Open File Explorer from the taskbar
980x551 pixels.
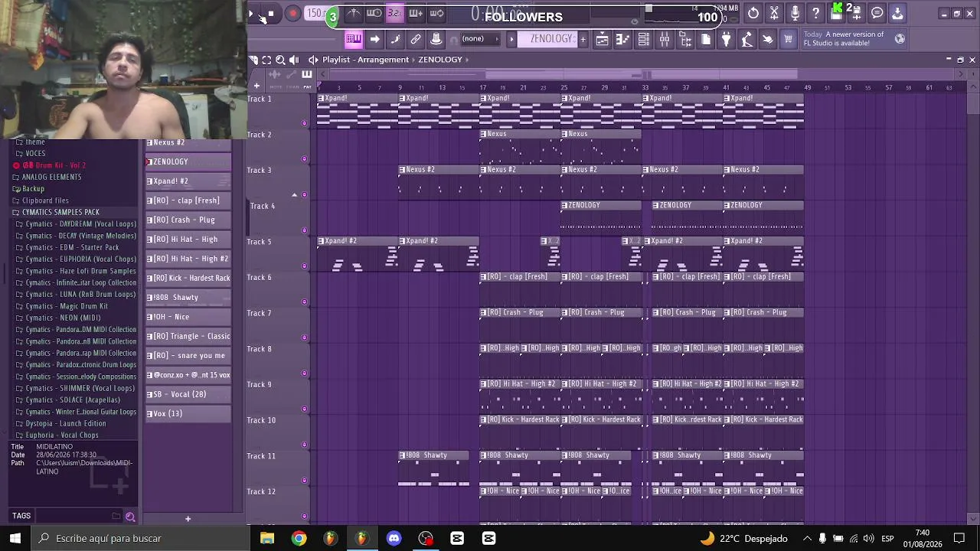point(267,539)
